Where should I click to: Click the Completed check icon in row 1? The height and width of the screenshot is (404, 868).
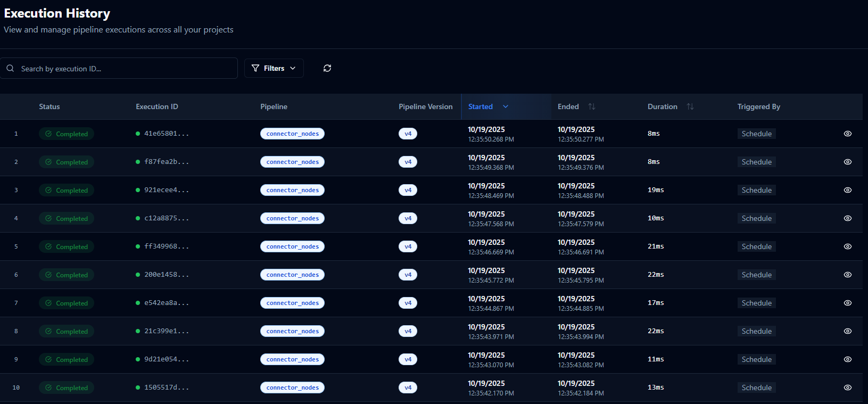click(x=48, y=134)
